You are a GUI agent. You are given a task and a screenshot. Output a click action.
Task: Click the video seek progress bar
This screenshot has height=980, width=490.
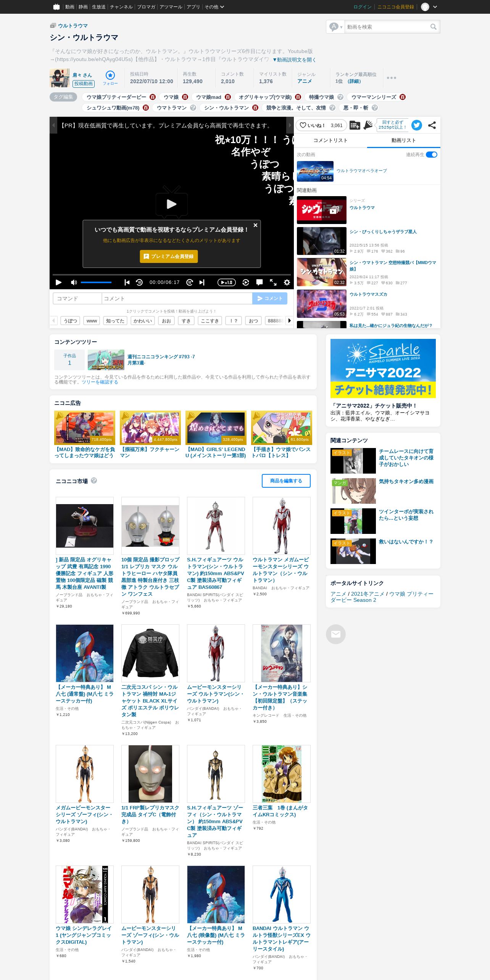(172, 274)
